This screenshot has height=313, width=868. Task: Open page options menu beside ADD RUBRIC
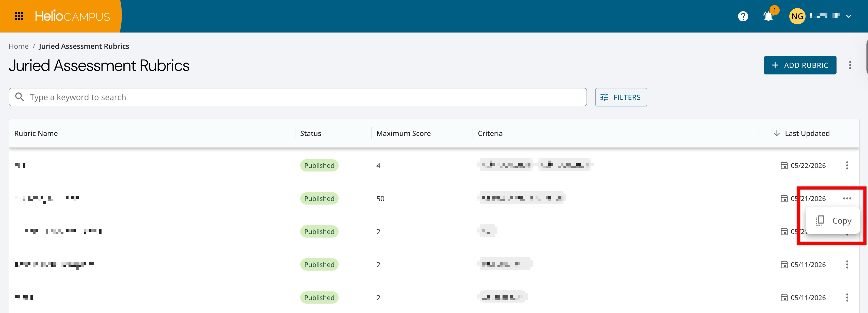point(850,65)
